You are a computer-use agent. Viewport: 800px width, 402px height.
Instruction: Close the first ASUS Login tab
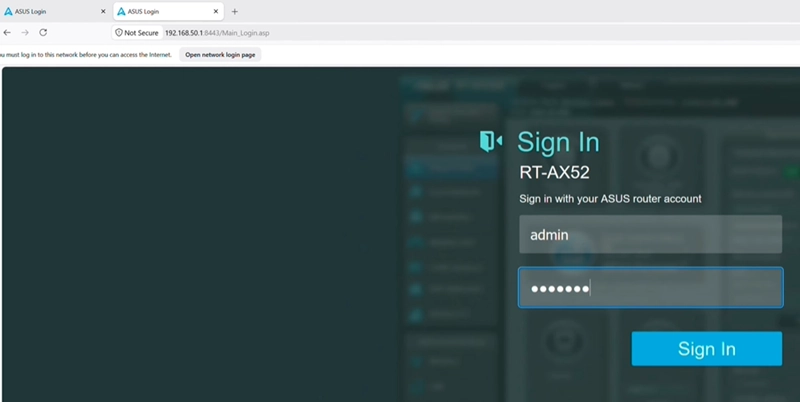(x=103, y=11)
